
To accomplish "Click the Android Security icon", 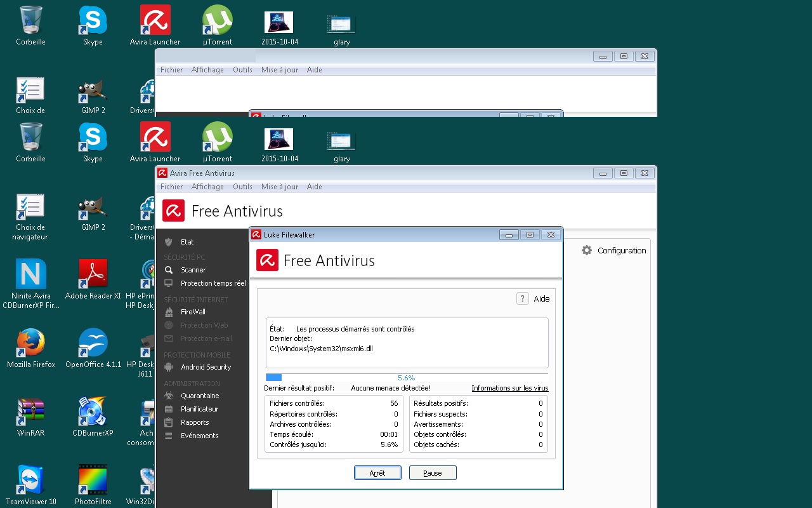I will click(169, 367).
